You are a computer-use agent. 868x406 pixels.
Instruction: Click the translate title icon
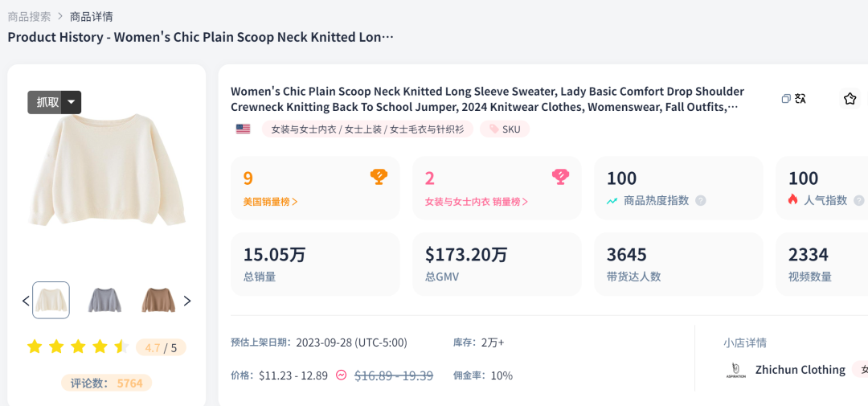800,99
